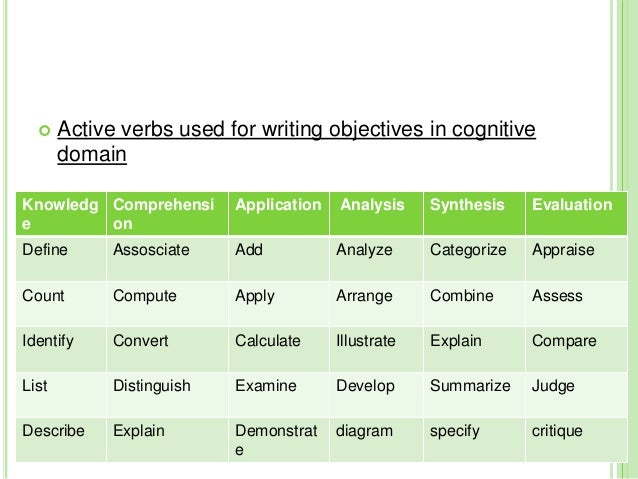Viewport: 638px width, 479px height.
Task: Select the critique cell
Action: (x=576, y=440)
